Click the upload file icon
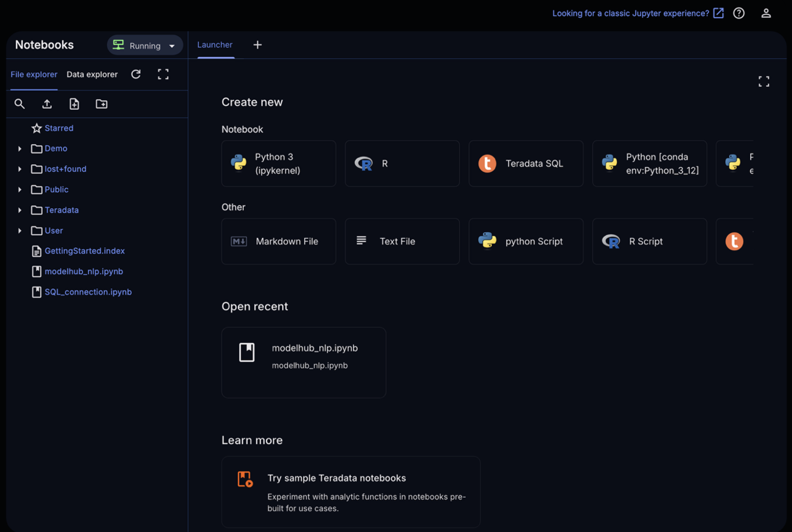The height and width of the screenshot is (532, 792). click(x=47, y=104)
